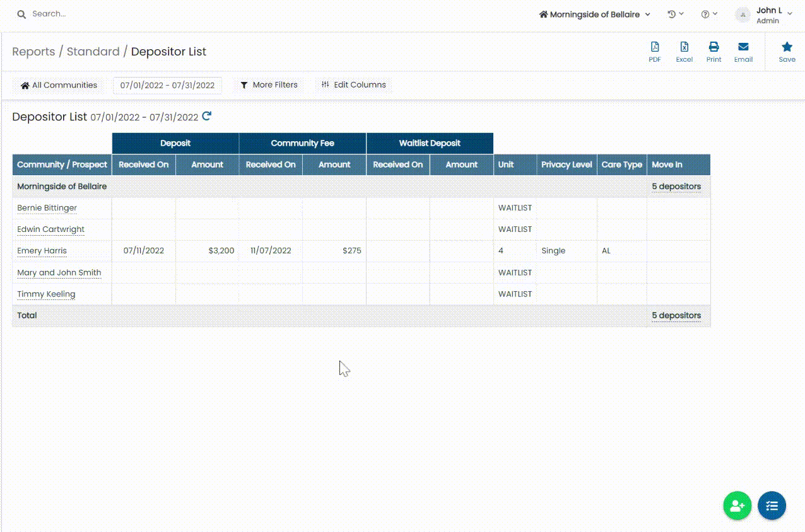Open Edwin Cartwright prospect
Screen dimensions: 805x532
50,229
